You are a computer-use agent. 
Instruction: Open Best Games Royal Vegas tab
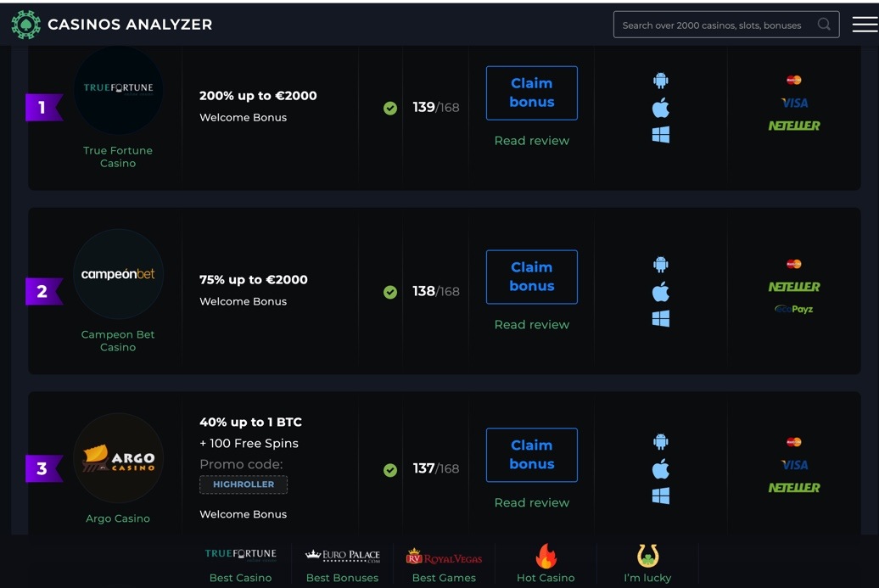coord(444,564)
